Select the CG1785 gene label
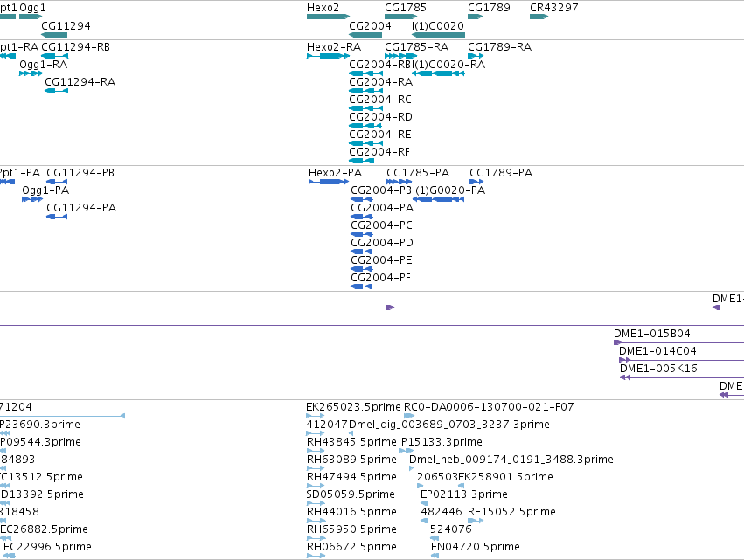The width and height of the screenshot is (744, 560). pyautogui.click(x=405, y=8)
